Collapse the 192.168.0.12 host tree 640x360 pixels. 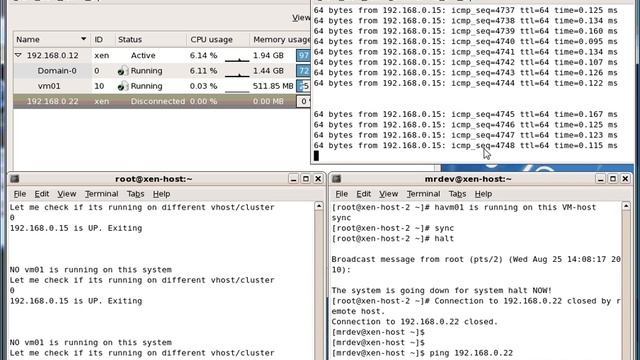pyautogui.click(x=18, y=55)
